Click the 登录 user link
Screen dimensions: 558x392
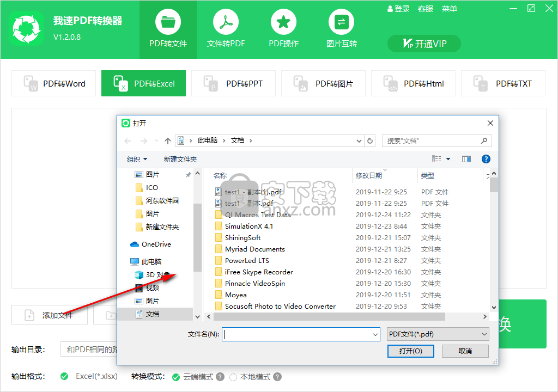398,9
